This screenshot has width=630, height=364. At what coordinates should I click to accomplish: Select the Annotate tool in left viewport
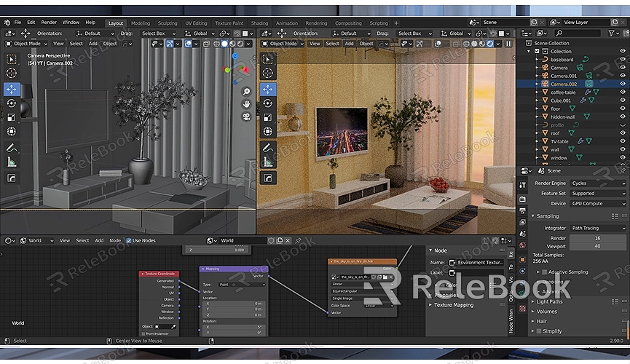(12, 148)
